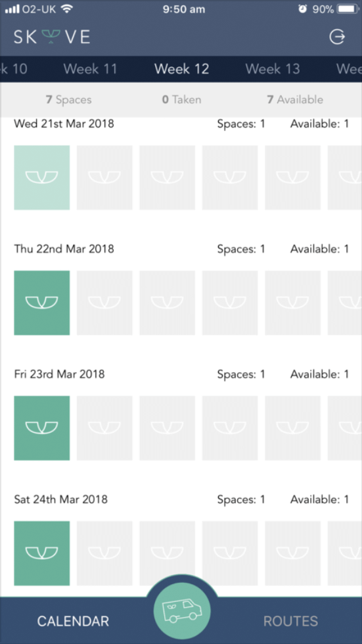The image size is (362, 644).
Task: Tap the 7 Available summary label
Action: click(295, 100)
